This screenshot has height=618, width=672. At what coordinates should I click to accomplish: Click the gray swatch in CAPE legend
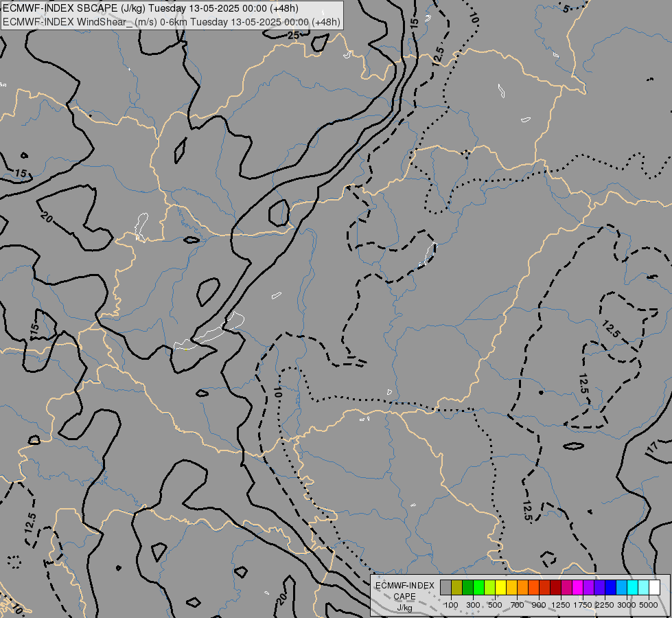[445, 587]
